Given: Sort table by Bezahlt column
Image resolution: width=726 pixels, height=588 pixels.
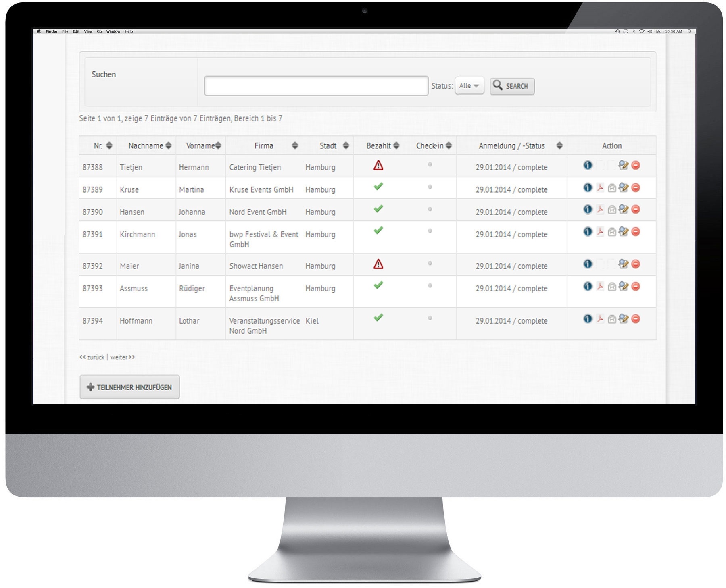Looking at the screenshot, I should (396, 145).
